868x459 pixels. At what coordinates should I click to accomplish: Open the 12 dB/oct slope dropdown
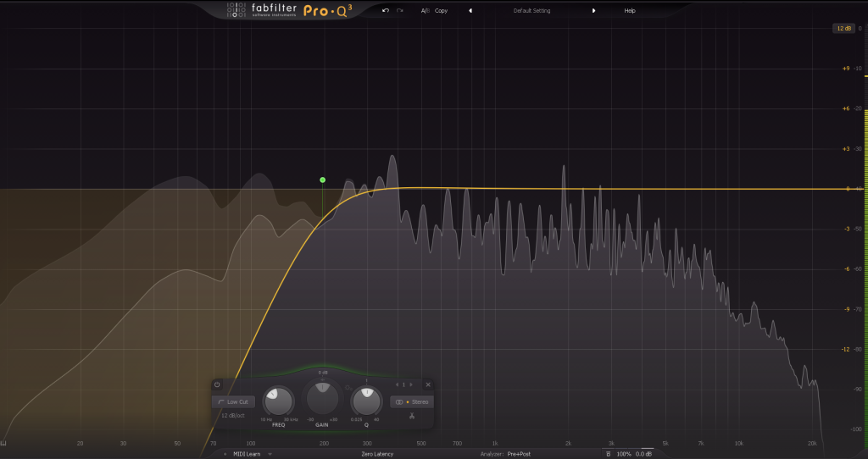tap(233, 416)
